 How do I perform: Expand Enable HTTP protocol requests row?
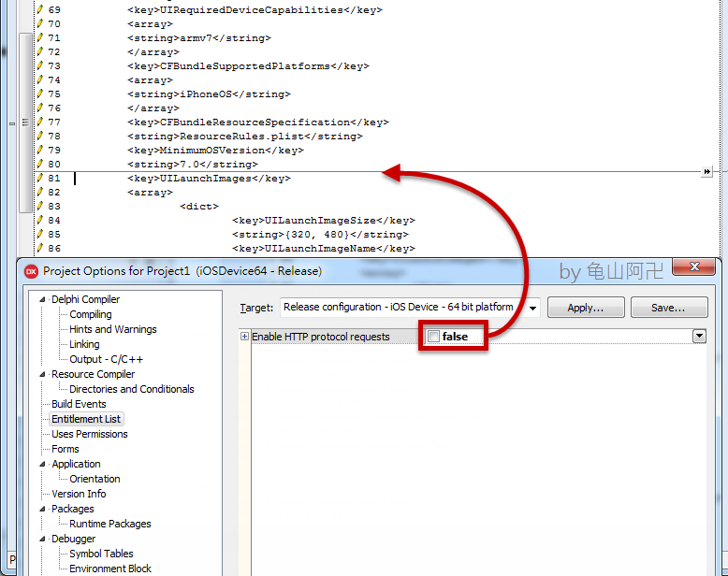244,337
